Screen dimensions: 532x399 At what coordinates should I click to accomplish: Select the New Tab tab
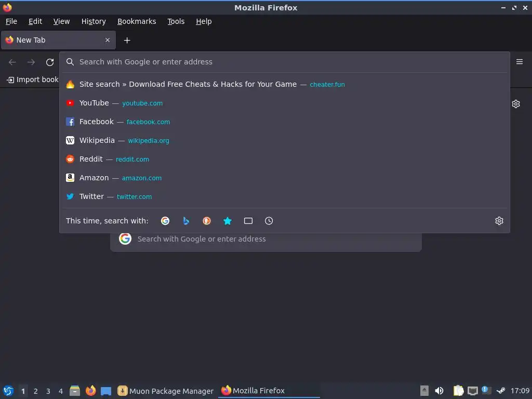pyautogui.click(x=58, y=40)
